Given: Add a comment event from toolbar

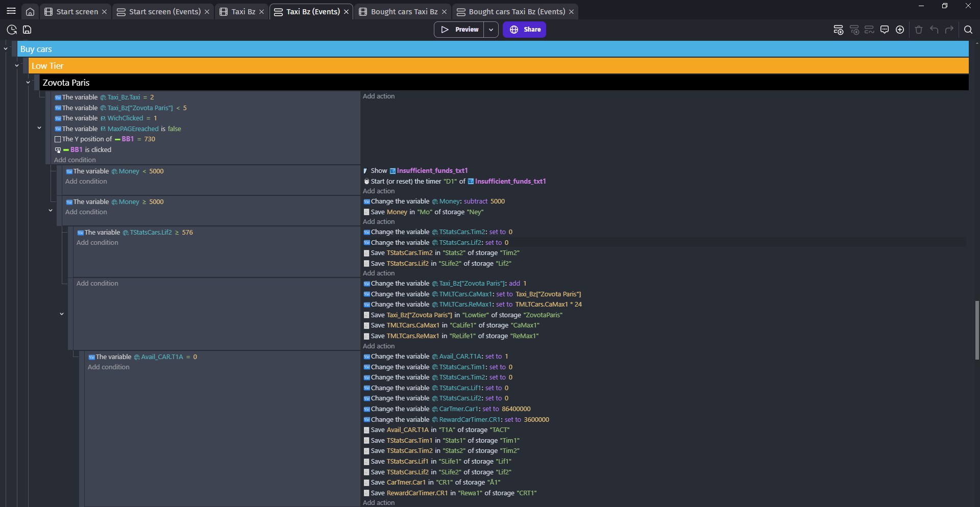Looking at the screenshot, I should pyautogui.click(x=885, y=30).
